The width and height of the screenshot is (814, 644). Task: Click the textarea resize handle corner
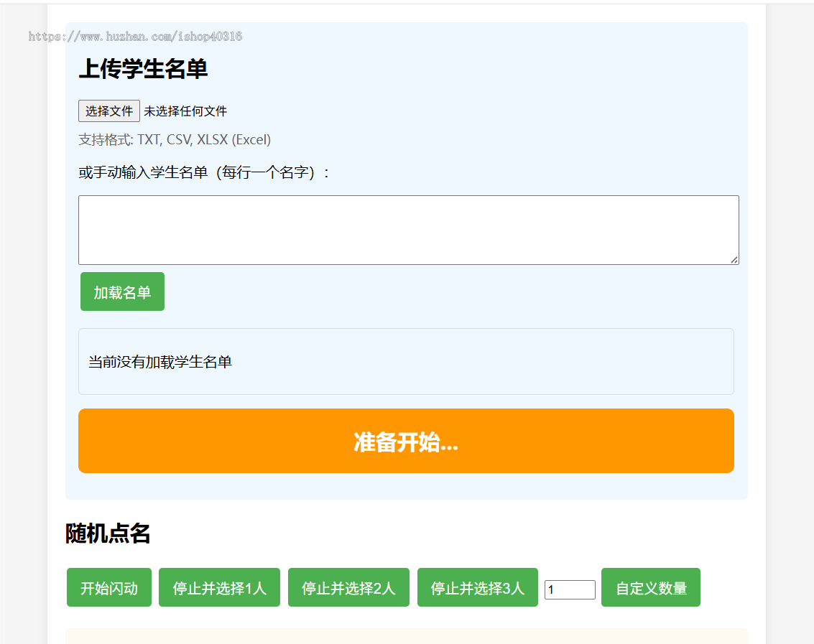coord(734,260)
